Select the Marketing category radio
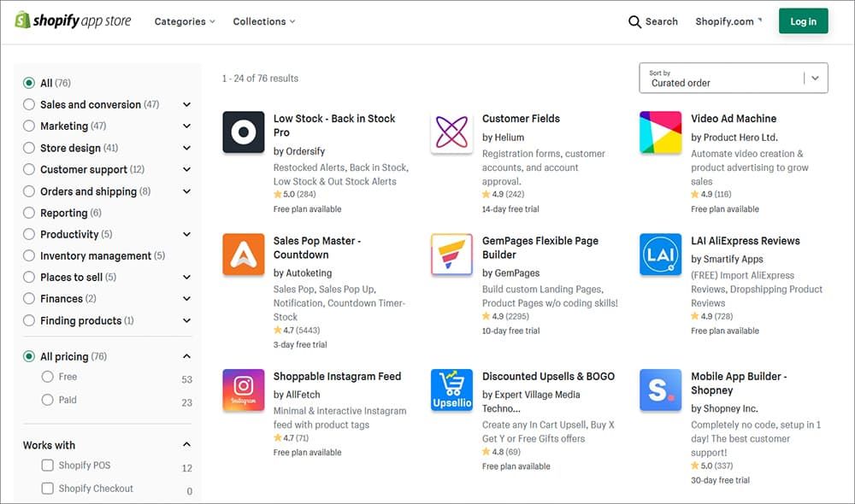This screenshot has width=855, height=504. 29,126
